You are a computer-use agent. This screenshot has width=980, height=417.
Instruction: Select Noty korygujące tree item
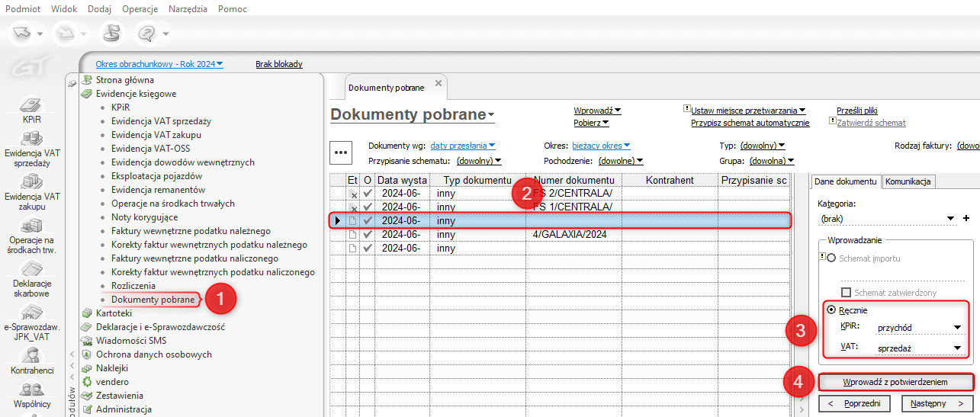pyautogui.click(x=144, y=217)
